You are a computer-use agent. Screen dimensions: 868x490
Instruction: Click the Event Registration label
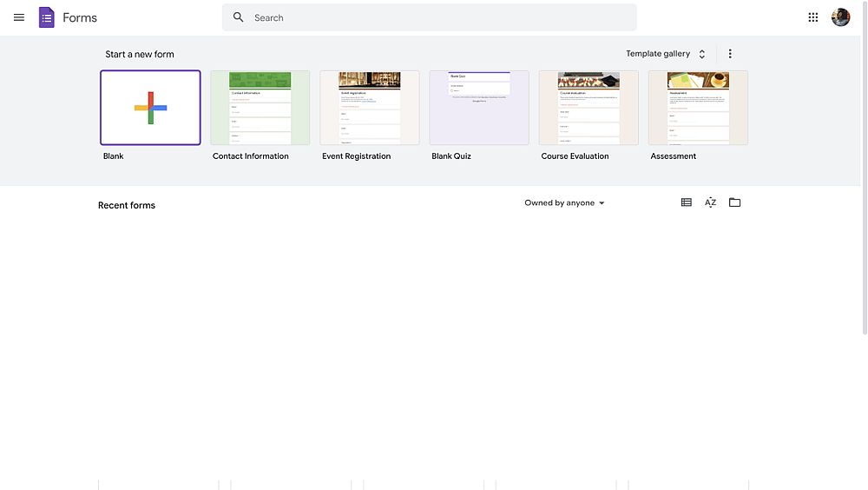pos(357,156)
